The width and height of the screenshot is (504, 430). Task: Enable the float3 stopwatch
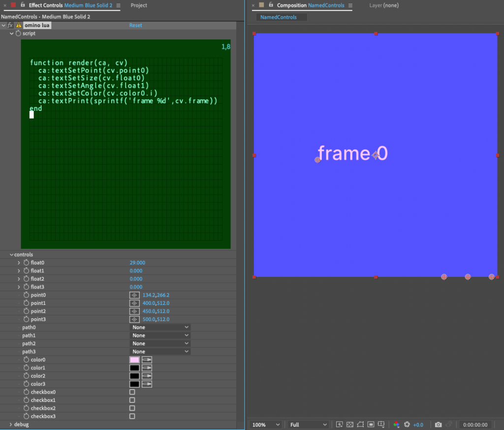coord(27,287)
